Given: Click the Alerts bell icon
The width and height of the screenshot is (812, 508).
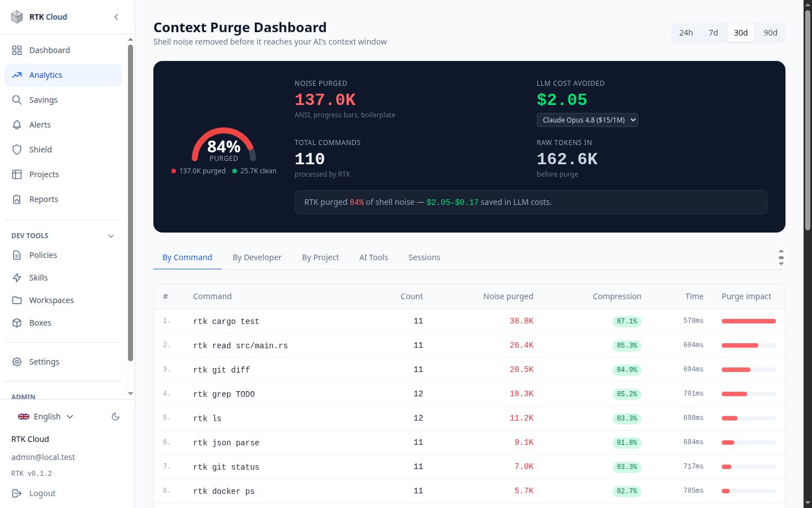Looking at the screenshot, I should (x=17, y=125).
